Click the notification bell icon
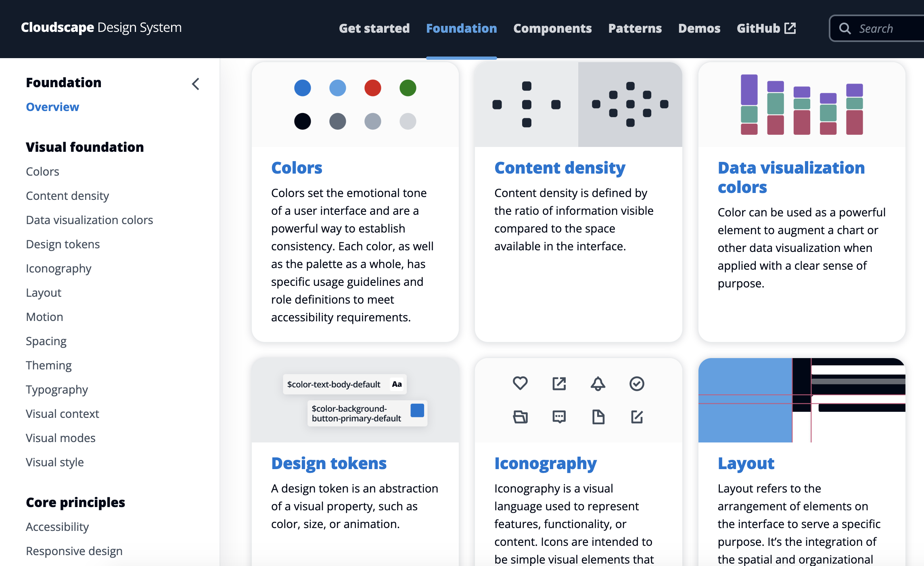Screen dimensions: 924x566 click(598, 384)
